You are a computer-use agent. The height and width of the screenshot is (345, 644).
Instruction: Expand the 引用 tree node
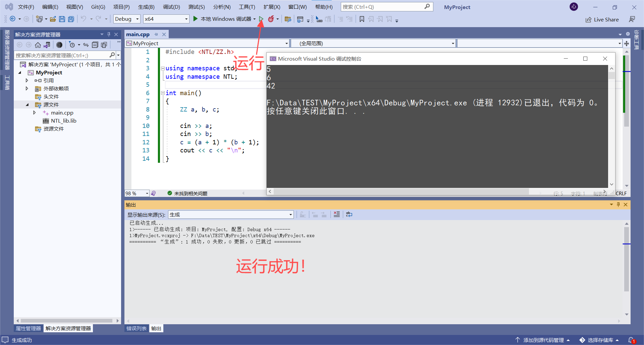[x=27, y=80]
